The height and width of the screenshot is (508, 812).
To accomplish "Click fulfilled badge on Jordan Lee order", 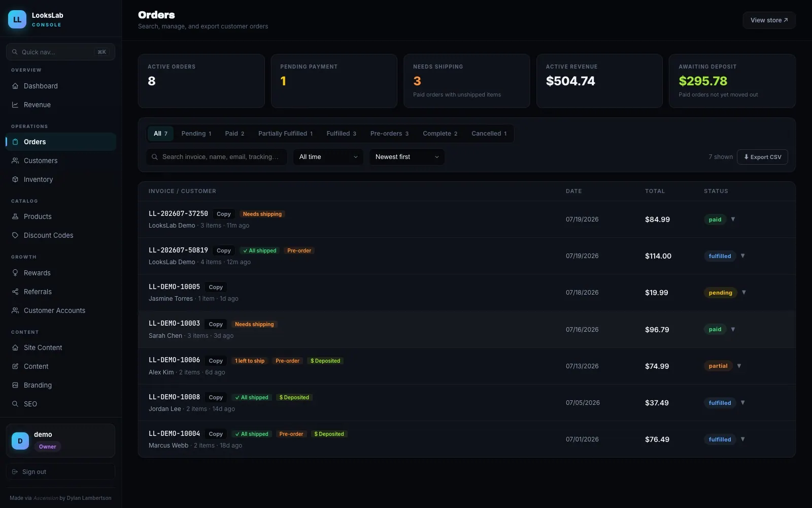I will [720, 403].
